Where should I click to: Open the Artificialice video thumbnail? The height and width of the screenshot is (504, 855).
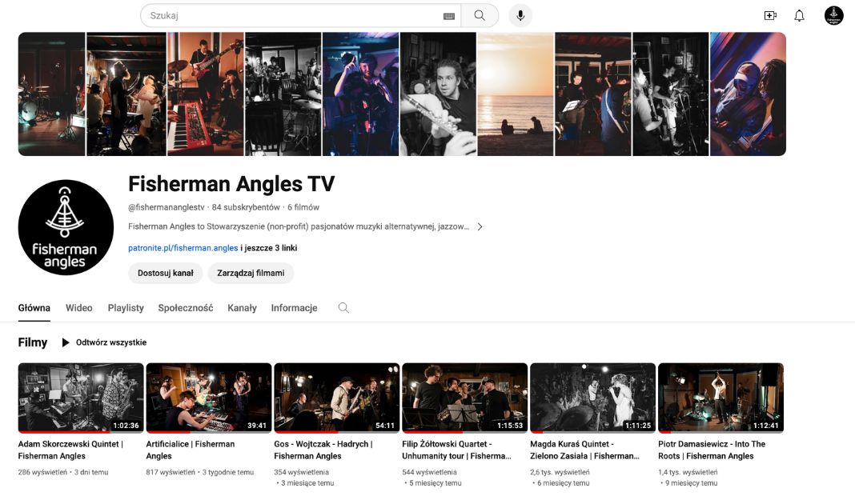click(x=209, y=398)
